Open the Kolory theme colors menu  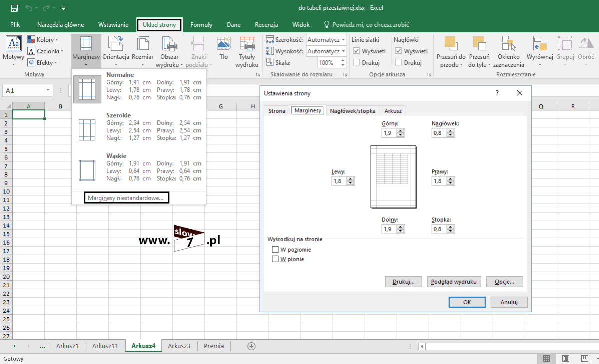[x=43, y=39]
